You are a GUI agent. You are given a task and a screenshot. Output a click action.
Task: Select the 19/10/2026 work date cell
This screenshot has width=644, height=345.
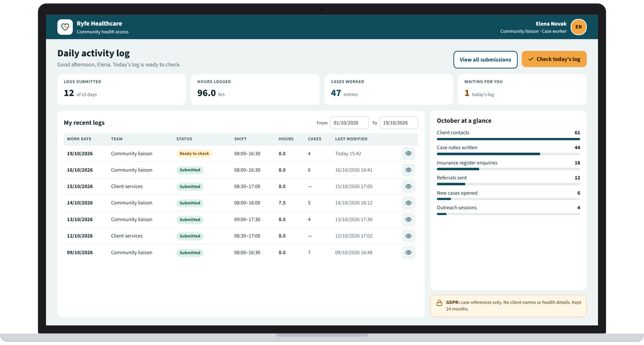(x=80, y=154)
